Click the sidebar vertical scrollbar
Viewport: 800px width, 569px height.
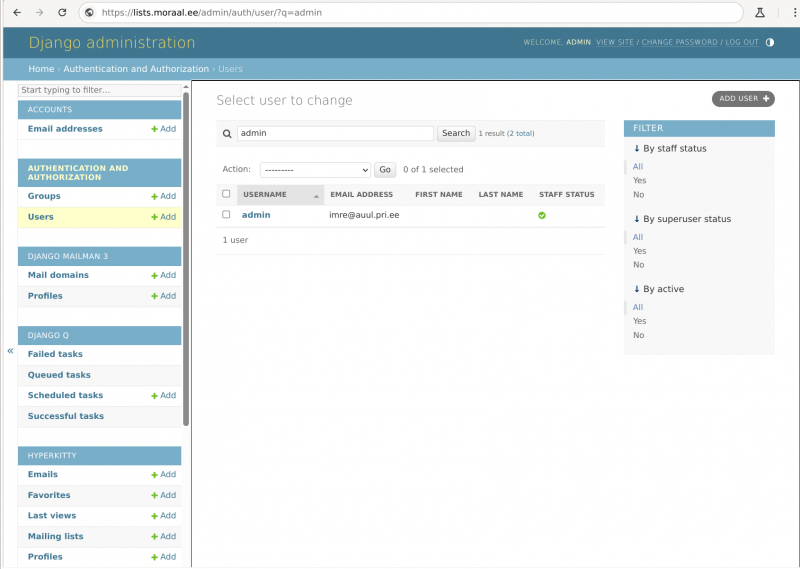(186, 259)
